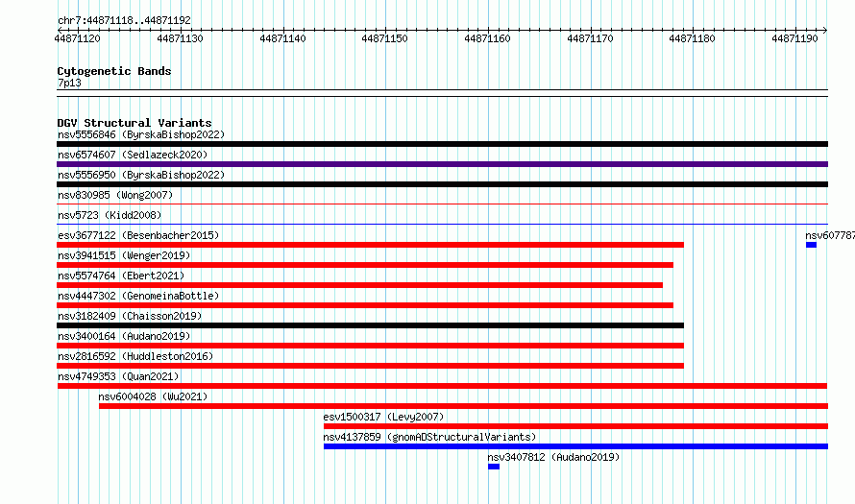Open nsv3407812 (Audano2019) variant label
The height and width of the screenshot is (504, 855).
[x=553, y=457]
